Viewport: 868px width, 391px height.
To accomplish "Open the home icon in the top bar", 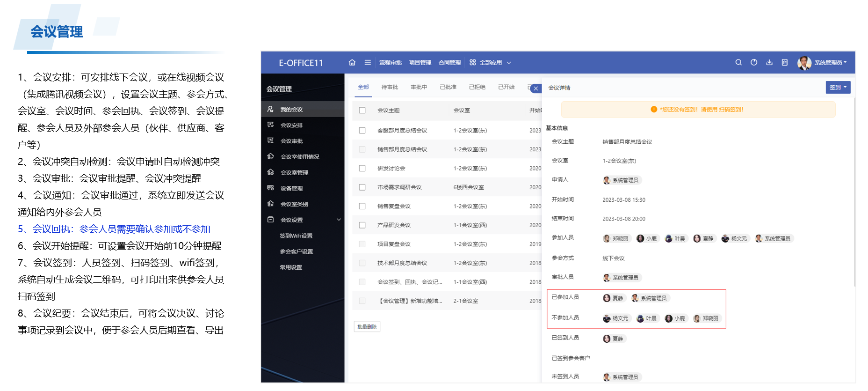I will [x=352, y=62].
